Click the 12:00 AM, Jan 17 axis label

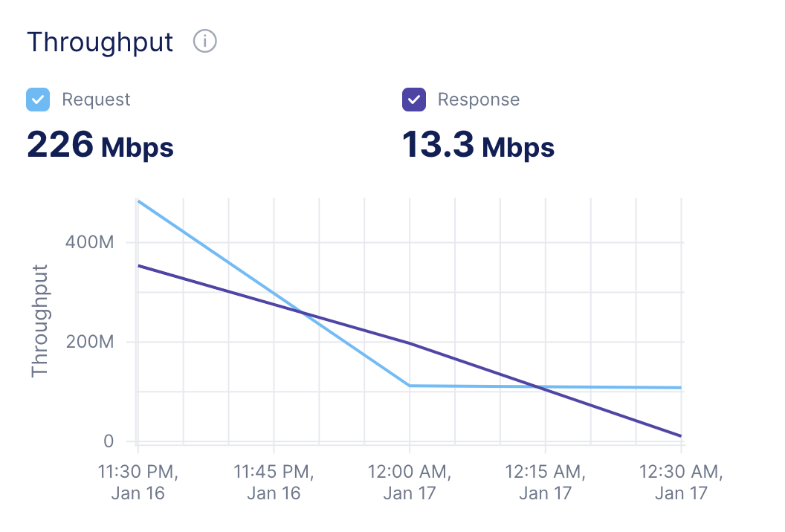pyautogui.click(x=410, y=482)
